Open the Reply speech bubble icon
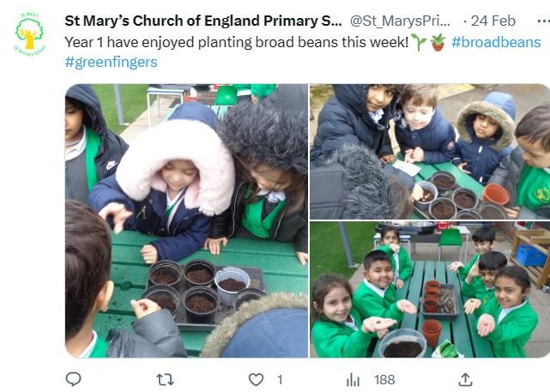The width and height of the screenshot is (550, 392). coord(74,378)
